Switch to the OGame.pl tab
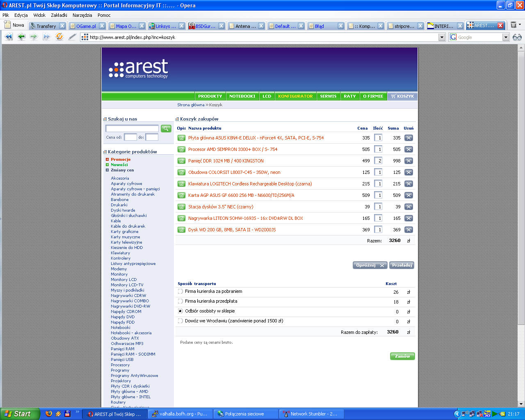The height and width of the screenshot is (420, 525). (x=86, y=26)
